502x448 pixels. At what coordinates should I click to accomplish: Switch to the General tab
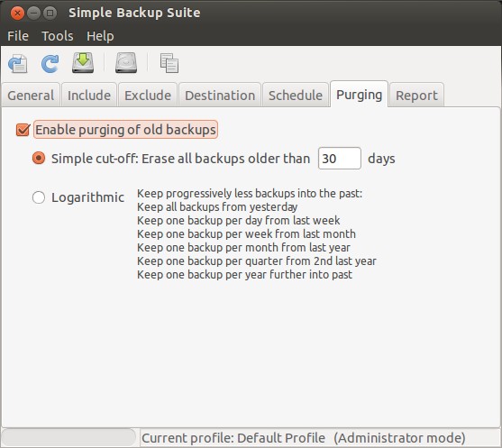[x=31, y=96]
